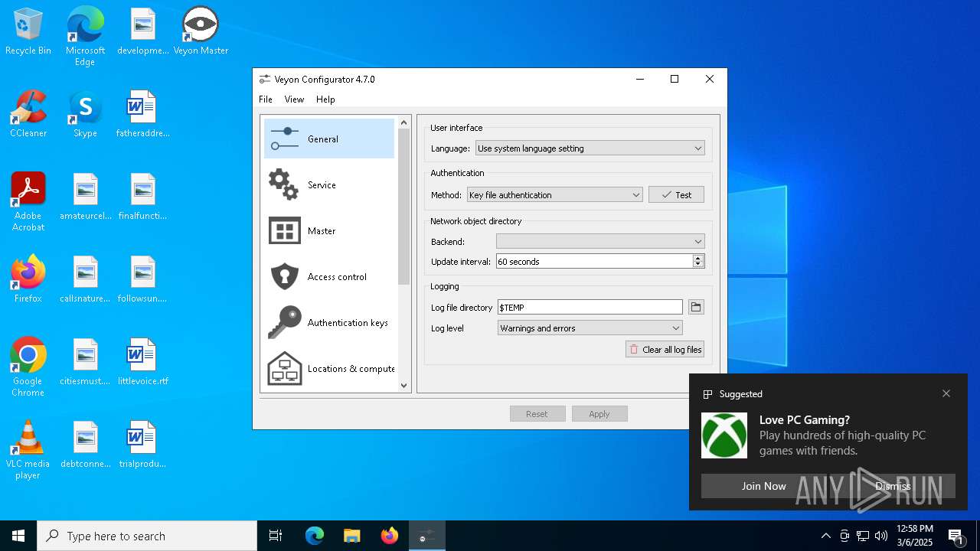Click the Windows Start button

tap(18, 536)
